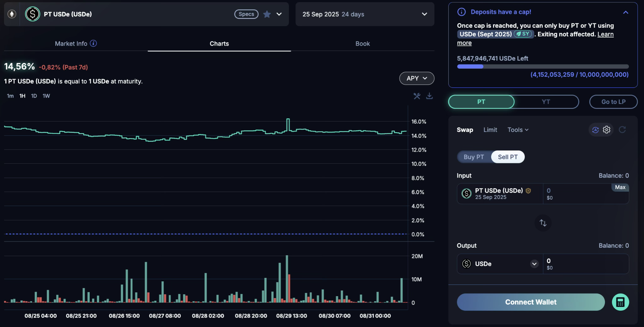Open the APY chart type dropdown
This screenshot has width=644, height=327.
click(x=417, y=78)
